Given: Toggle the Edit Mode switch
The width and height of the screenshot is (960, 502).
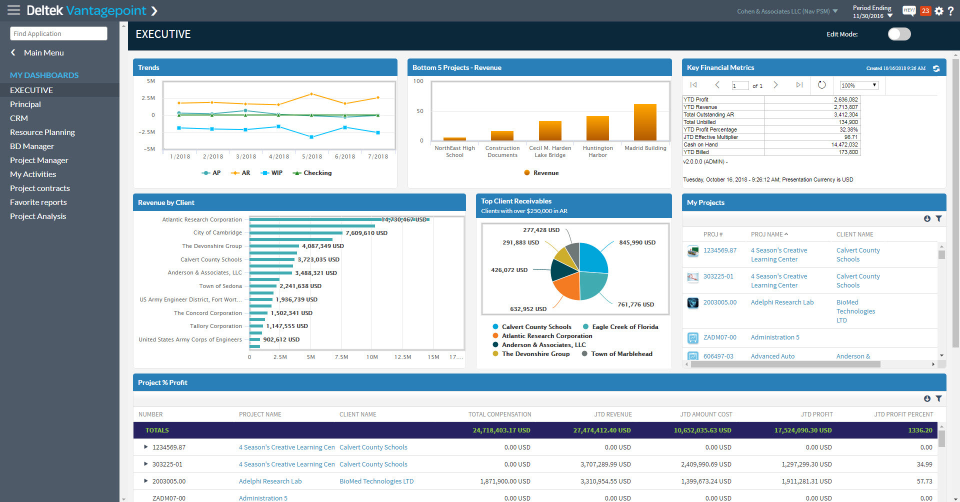Looking at the screenshot, I should [x=899, y=34].
